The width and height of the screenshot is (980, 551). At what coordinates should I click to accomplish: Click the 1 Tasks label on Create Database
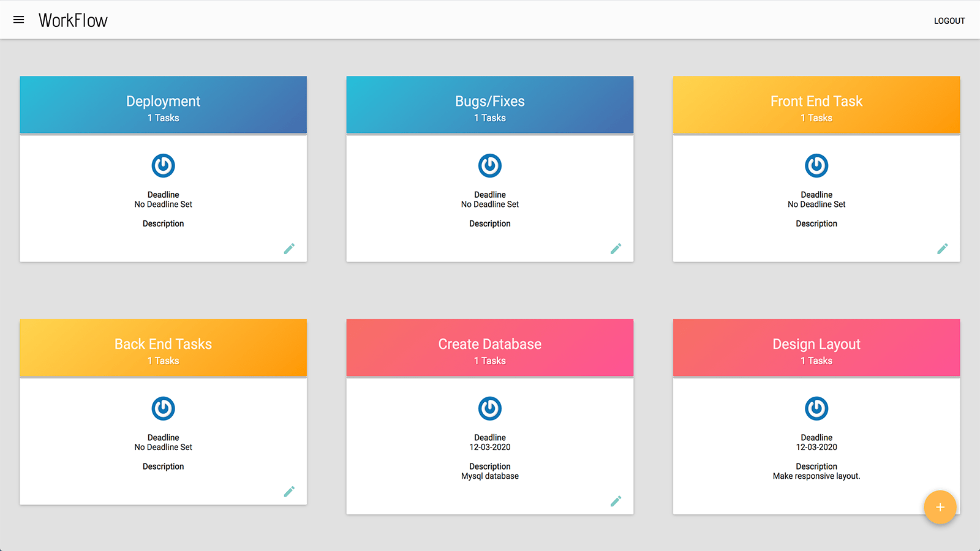point(489,361)
